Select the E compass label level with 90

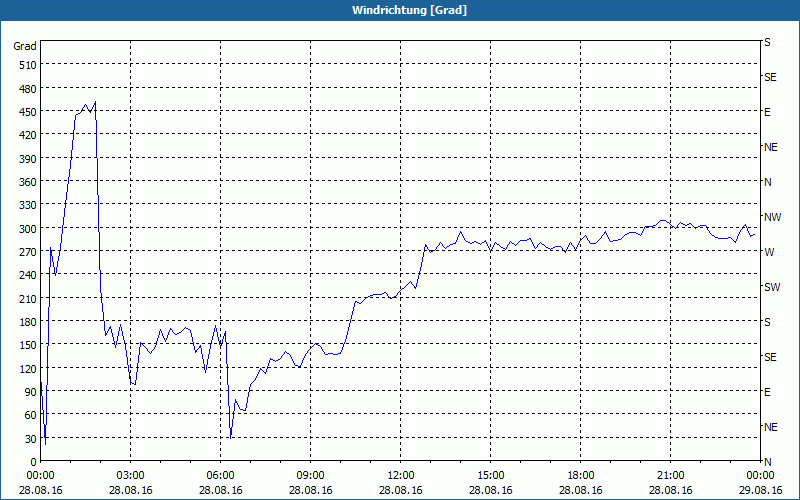coord(767,392)
